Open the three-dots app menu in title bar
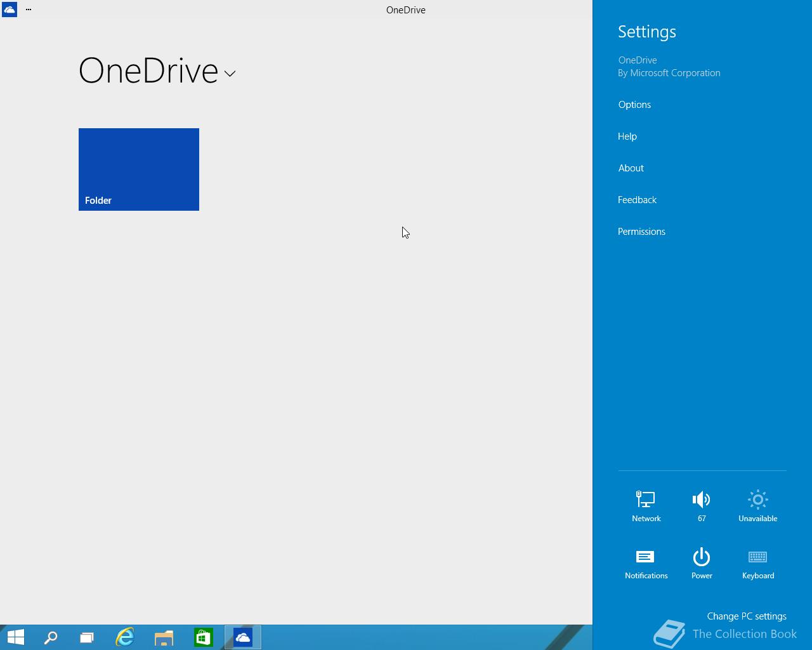Viewport: 812px width, 650px height. (x=29, y=10)
